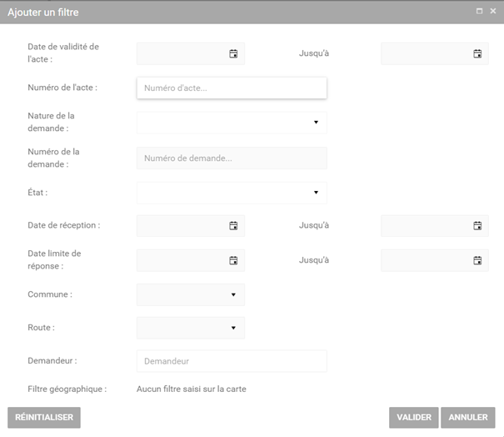Viewport: 504px width, 437px height.
Task: Open calendar for Date limite de réponse end
Action: pyautogui.click(x=477, y=260)
